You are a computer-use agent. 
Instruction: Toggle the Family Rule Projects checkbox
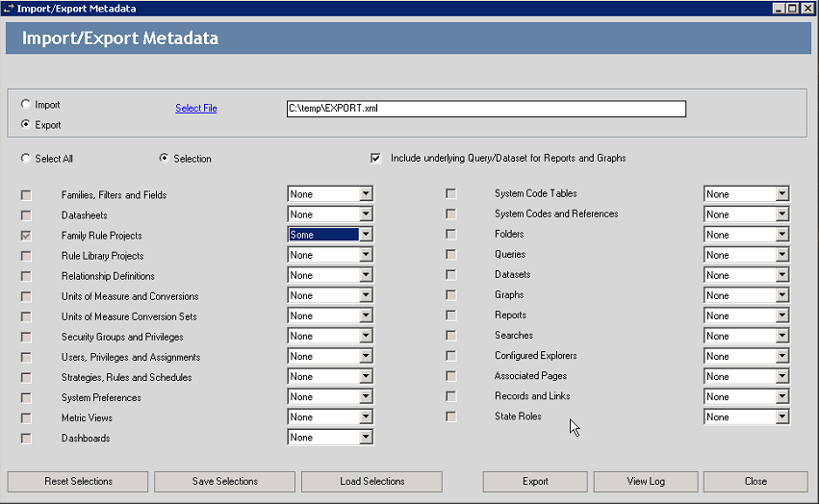click(x=26, y=236)
